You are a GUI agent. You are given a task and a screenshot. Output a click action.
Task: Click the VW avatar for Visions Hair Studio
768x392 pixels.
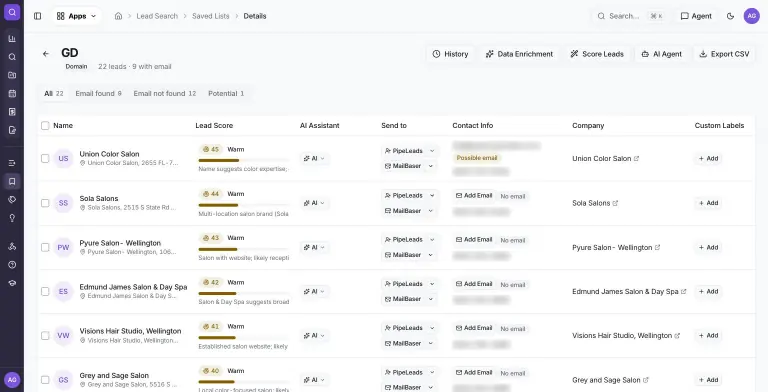[x=63, y=336]
